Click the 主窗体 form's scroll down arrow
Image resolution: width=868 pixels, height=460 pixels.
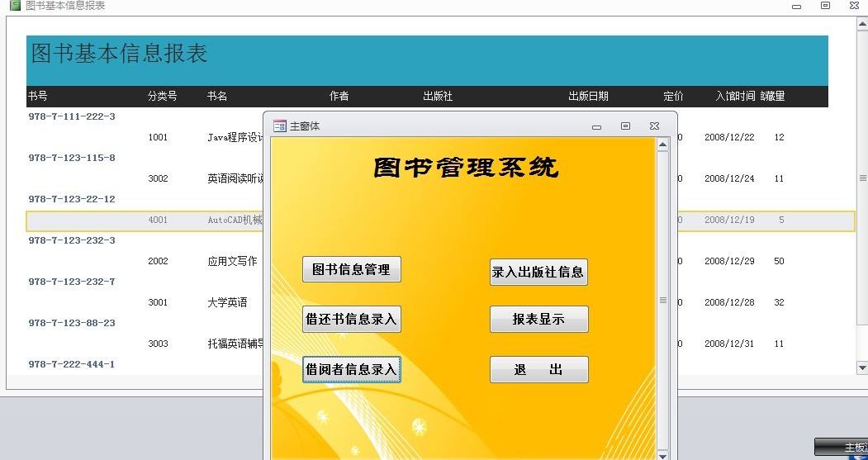pos(662,455)
